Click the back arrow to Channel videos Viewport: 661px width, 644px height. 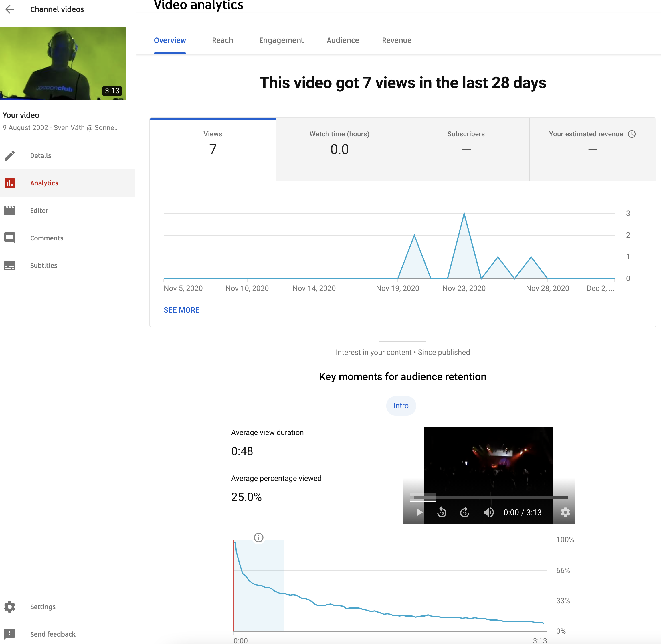tap(10, 9)
